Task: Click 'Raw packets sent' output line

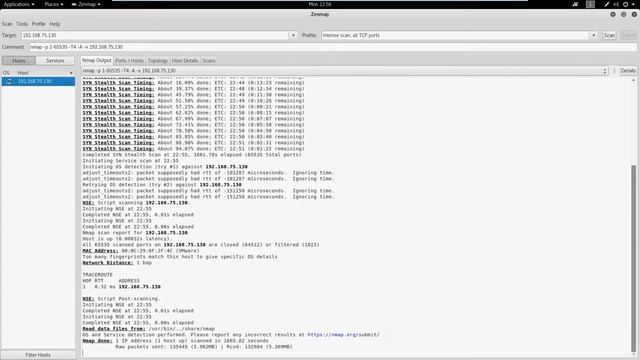Action: click(204, 347)
